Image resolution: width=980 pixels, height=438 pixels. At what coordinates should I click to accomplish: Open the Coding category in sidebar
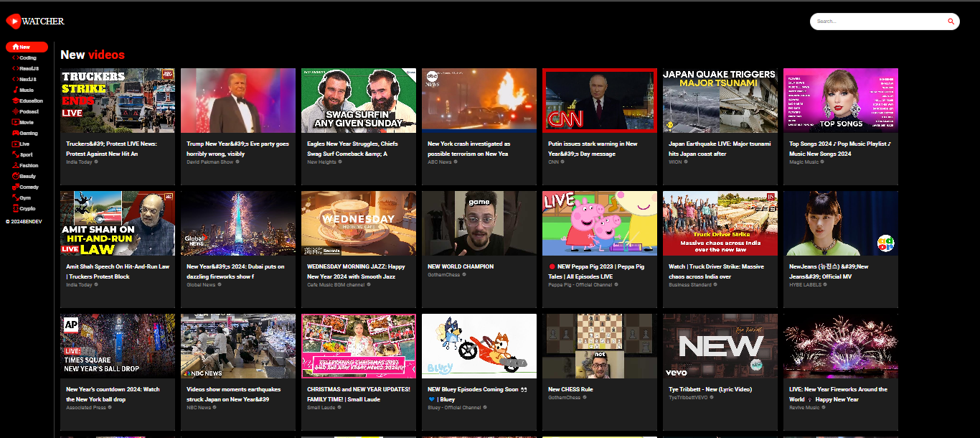coord(27,57)
